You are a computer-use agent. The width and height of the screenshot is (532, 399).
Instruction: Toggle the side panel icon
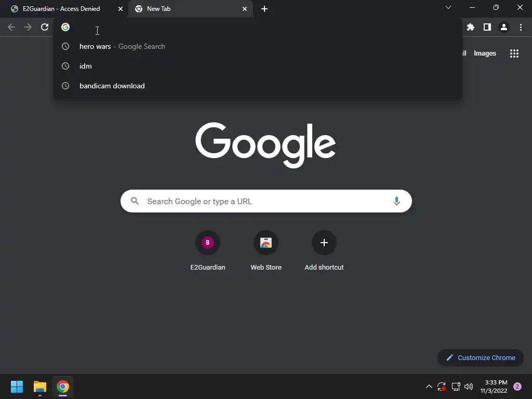(487, 27)
